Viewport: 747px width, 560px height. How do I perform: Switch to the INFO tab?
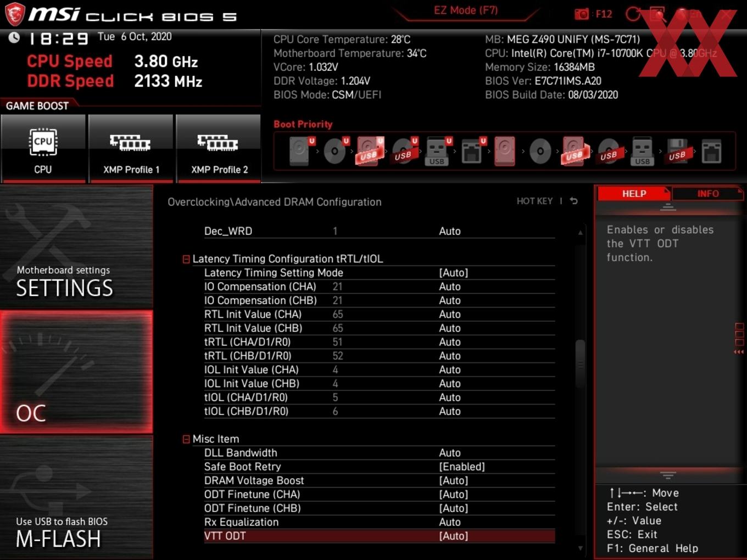[707, 194]
